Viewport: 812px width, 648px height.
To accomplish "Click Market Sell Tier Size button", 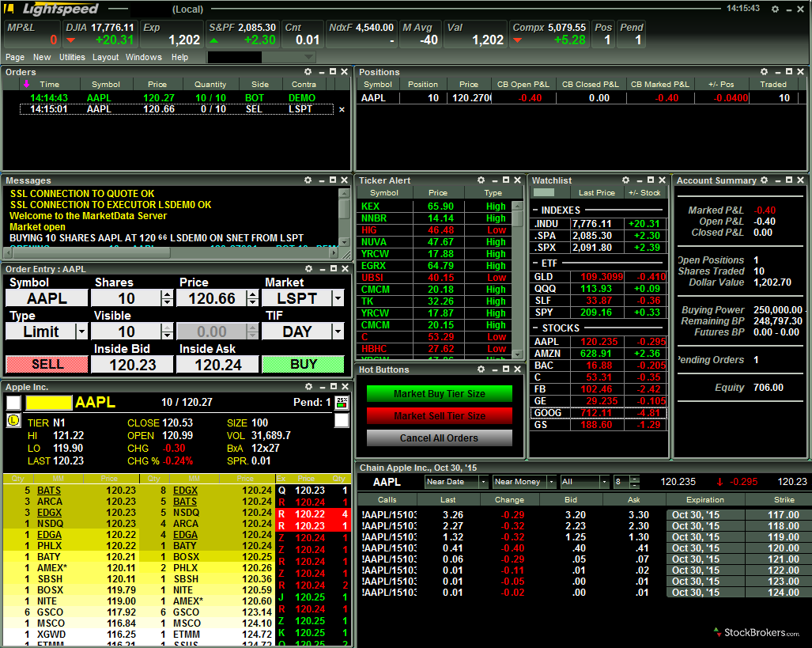I will tap(439, 415).
